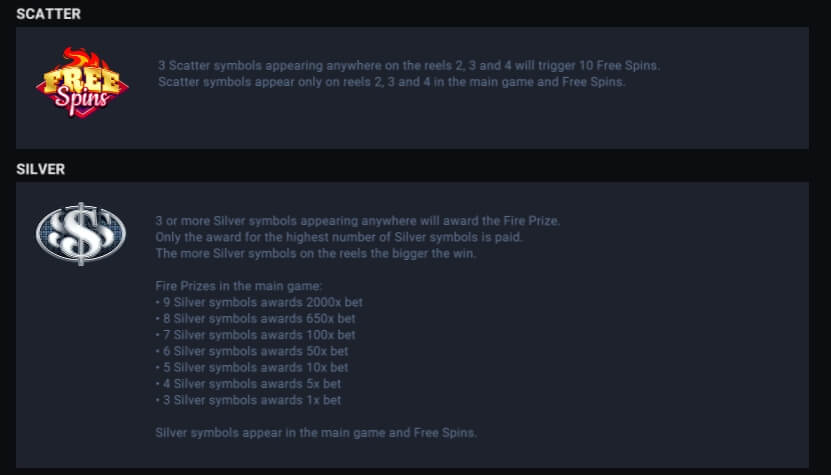Click 'The more Silver symbols on the reels' line
This screenshot has height=475, width=831.
(316, 253)
